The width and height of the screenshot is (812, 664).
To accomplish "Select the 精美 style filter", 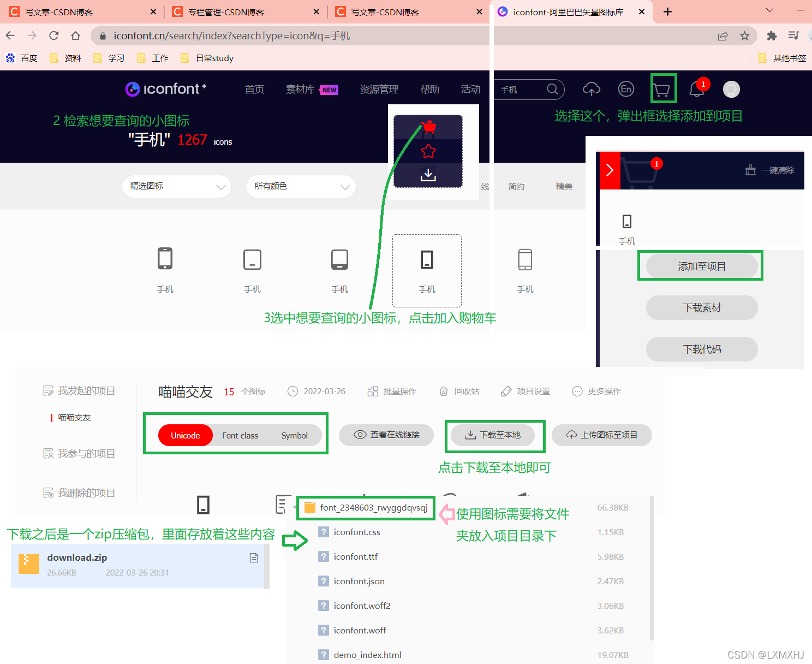I will (564, 187).
